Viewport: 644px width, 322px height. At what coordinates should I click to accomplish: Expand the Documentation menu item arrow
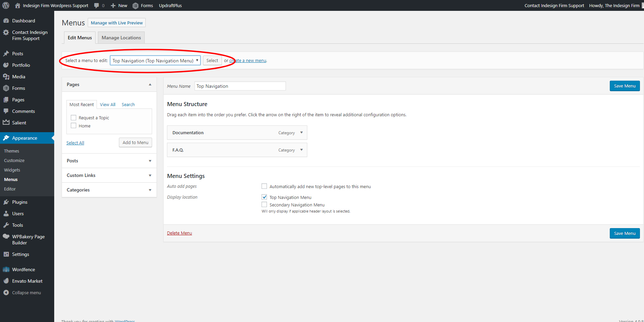pyautogui.click(x=301, y=133)
